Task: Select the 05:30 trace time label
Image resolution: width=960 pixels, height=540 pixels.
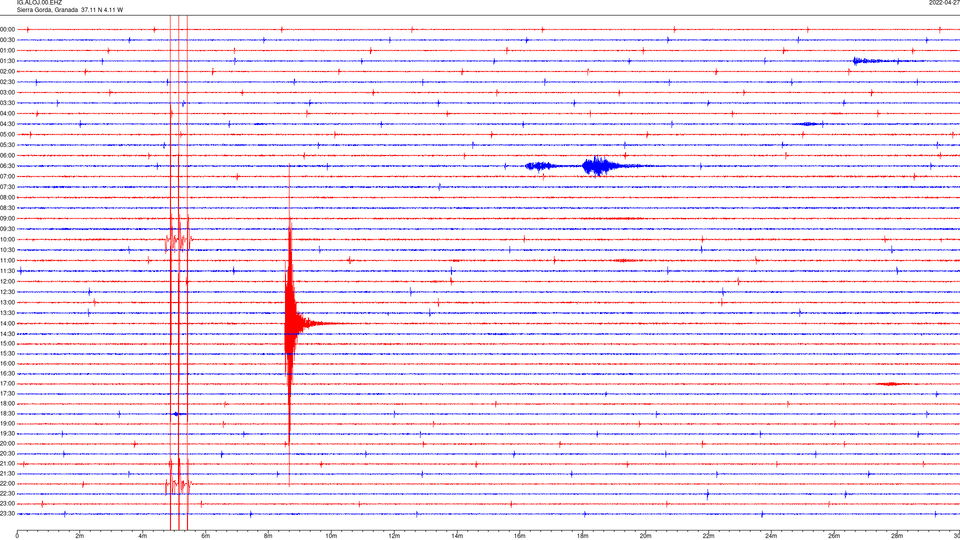Action: pyautogui.click(x=8, y=145)
